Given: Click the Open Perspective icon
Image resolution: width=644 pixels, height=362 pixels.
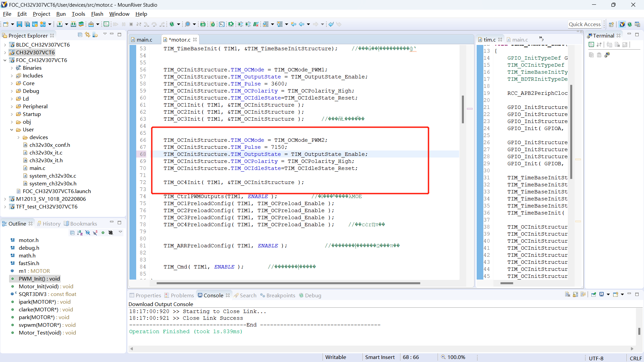Looking at the screenshot, I should pos(611,24).
